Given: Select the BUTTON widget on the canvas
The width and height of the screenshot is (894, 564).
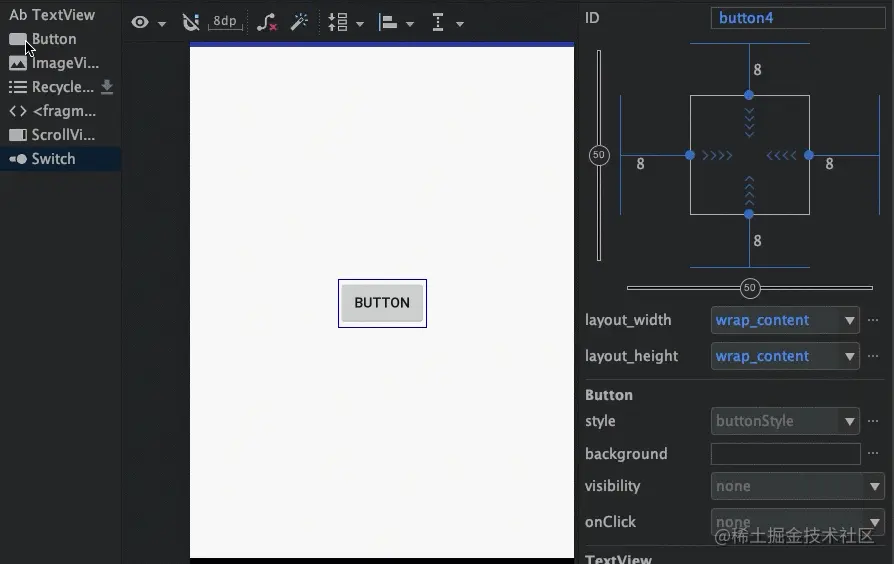Looking at the screenshot, I should [382, 303].
